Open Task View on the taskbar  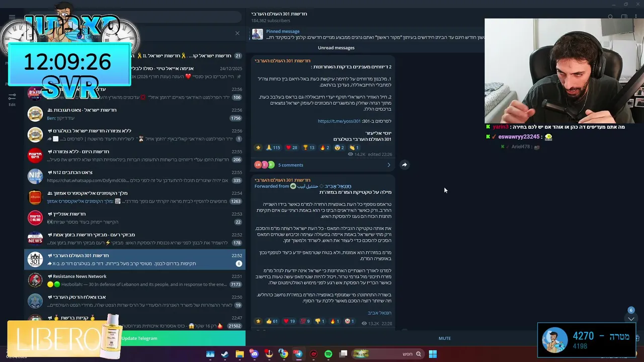point(343,354)
